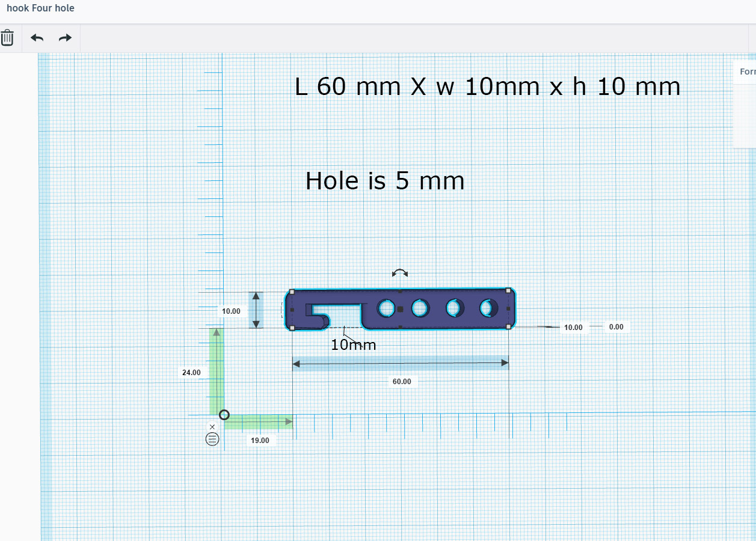Screen dimensions: 756x541
Task: Select the top-left corner handle of the hook
Action: click(x=292, y=292)
